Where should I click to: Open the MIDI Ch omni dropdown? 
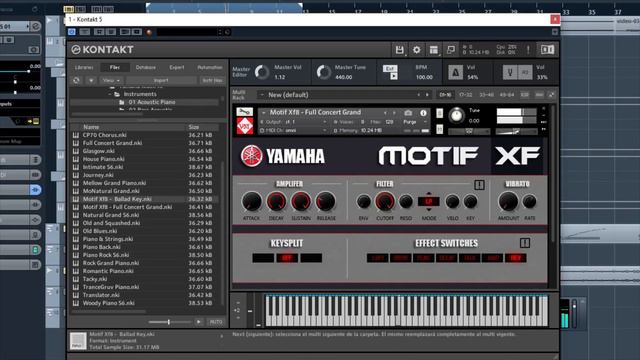pos(293,131)
